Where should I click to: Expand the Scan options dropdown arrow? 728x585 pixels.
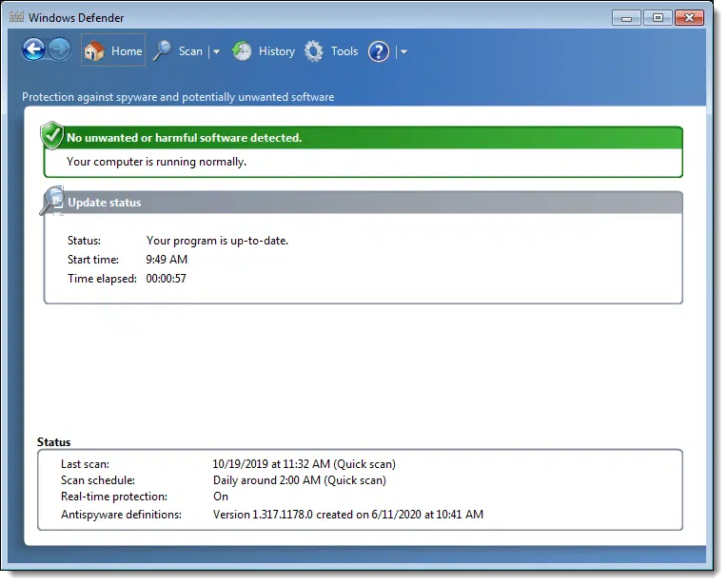(216, 52)
